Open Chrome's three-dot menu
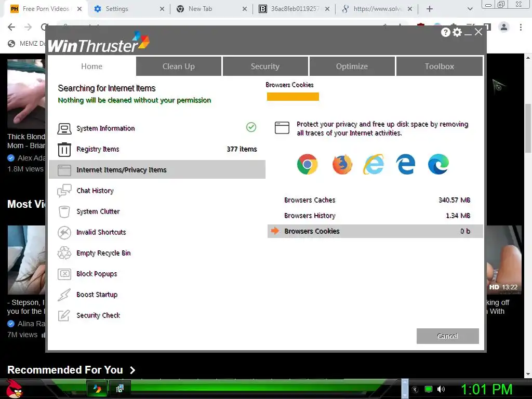 pyautogui.click(x=521, y=27)
